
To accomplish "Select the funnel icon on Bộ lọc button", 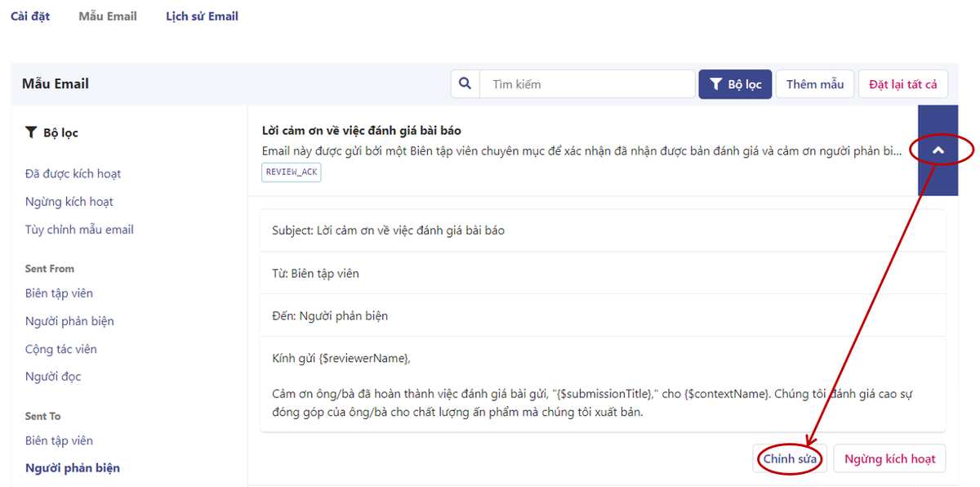I will [x=715, y=83].
